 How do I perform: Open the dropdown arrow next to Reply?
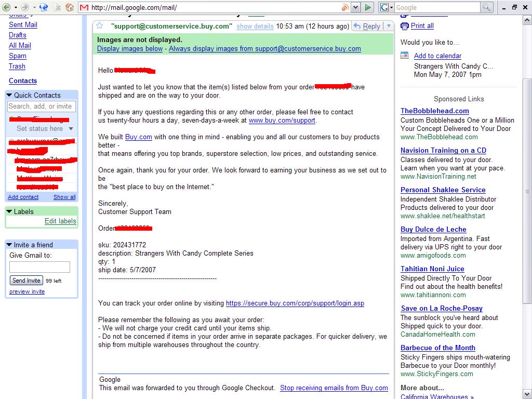pyautogui.click(x=389, y=26)
